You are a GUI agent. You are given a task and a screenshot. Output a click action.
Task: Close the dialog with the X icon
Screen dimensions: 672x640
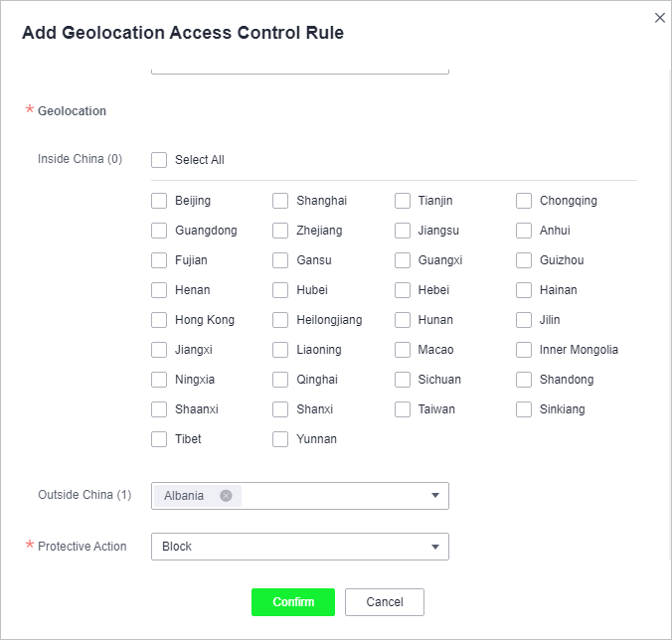coord(659,18)
